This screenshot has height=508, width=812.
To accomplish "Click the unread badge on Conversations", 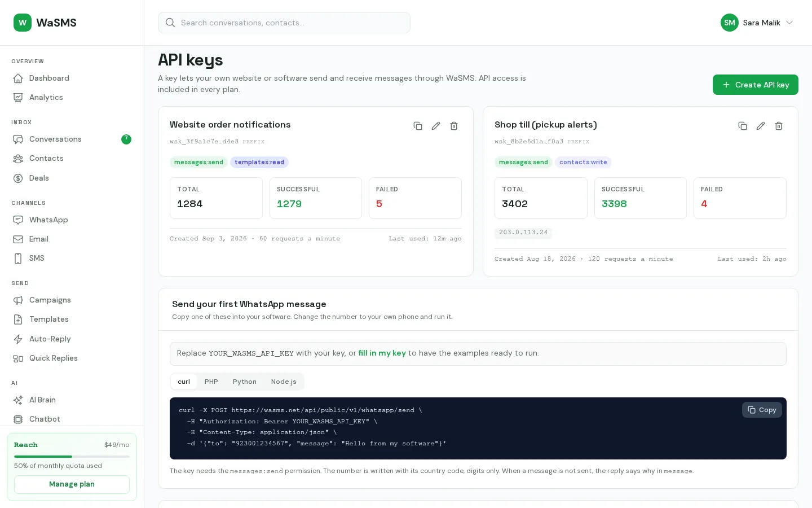I will [x=126, y=139].
